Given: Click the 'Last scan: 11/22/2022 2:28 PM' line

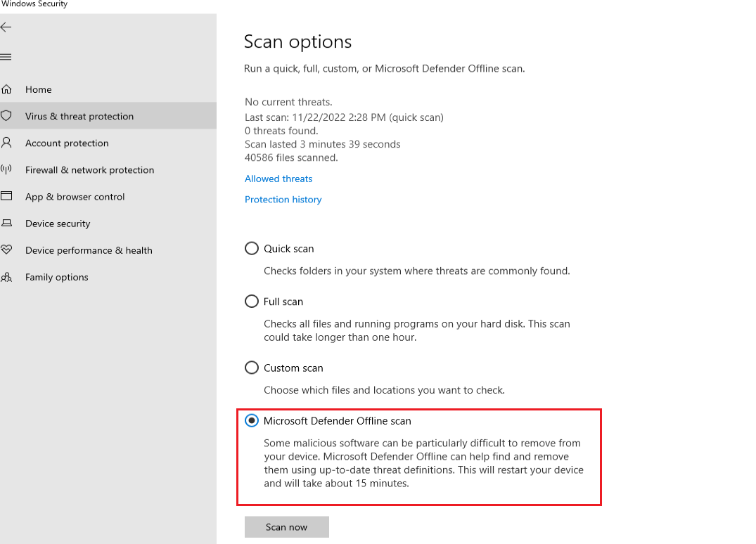Looking at the screenshot, I should [345, 117].
